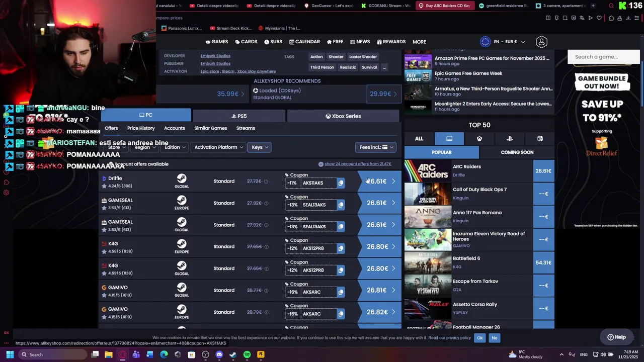Expand the Region filter dropdown
This screenshot has width=644, height=362.
pos(145,147)
